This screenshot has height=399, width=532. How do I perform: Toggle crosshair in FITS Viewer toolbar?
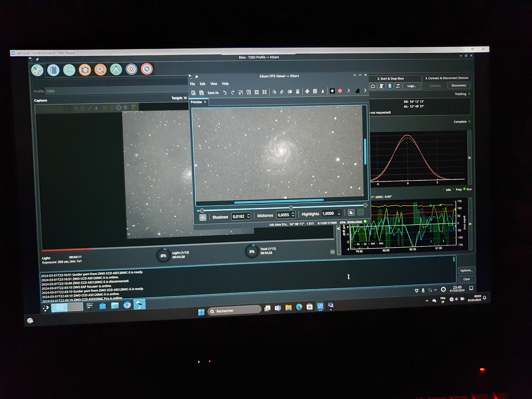307,91
